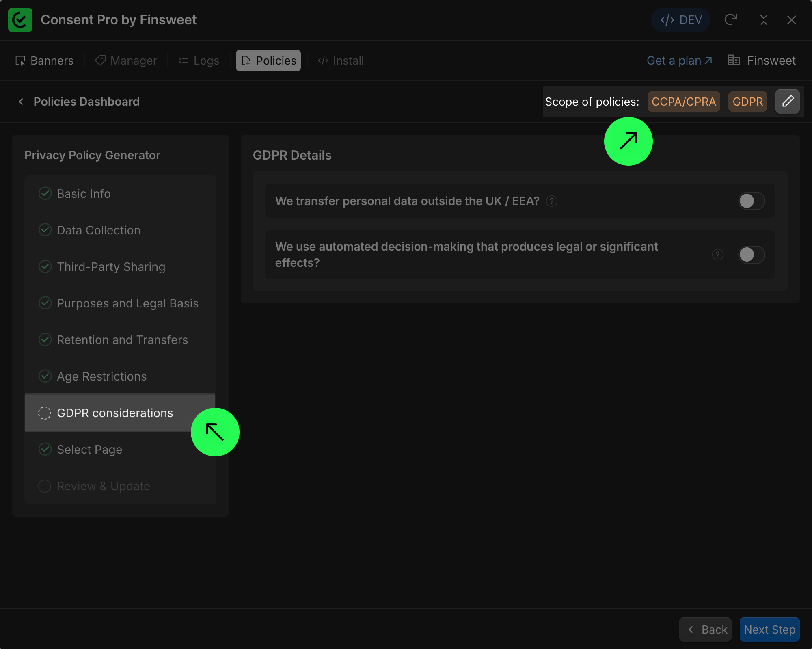
Task: Open the Logs tab
Action: pyautogui.click(x=199, y=61)
